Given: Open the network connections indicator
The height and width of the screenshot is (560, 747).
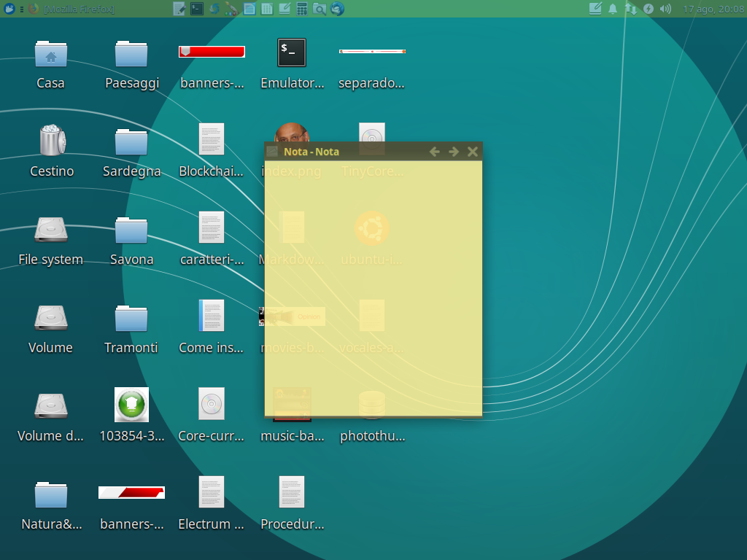Looking at the screenshot, I should (631, 9).
